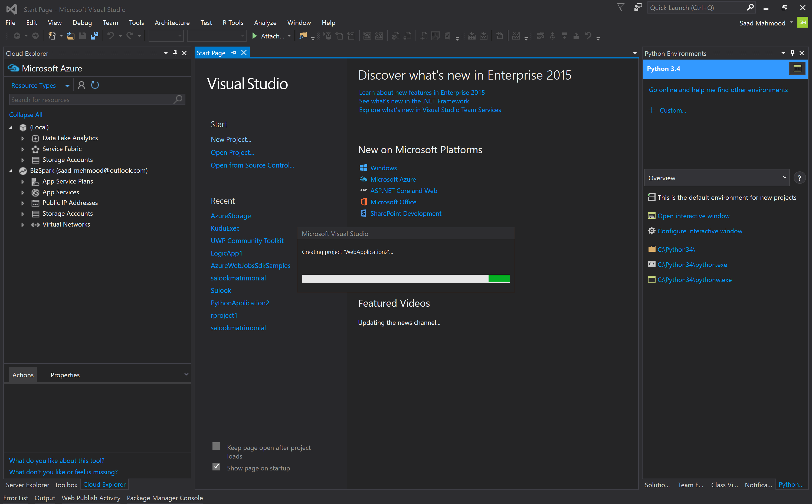Expand the Virtual Networks node
Image resolution: width=812 pixels, height=504 pixels.
coord(23,225)
